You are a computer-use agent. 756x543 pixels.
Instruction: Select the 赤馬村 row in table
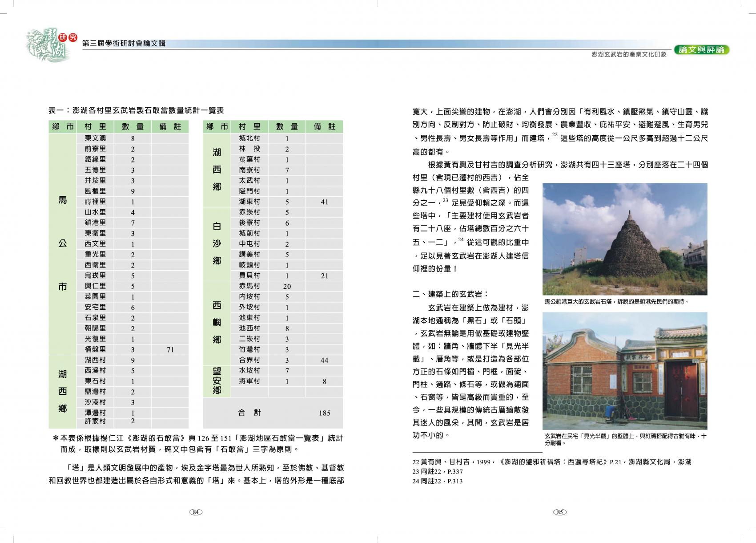click(272, 286)
